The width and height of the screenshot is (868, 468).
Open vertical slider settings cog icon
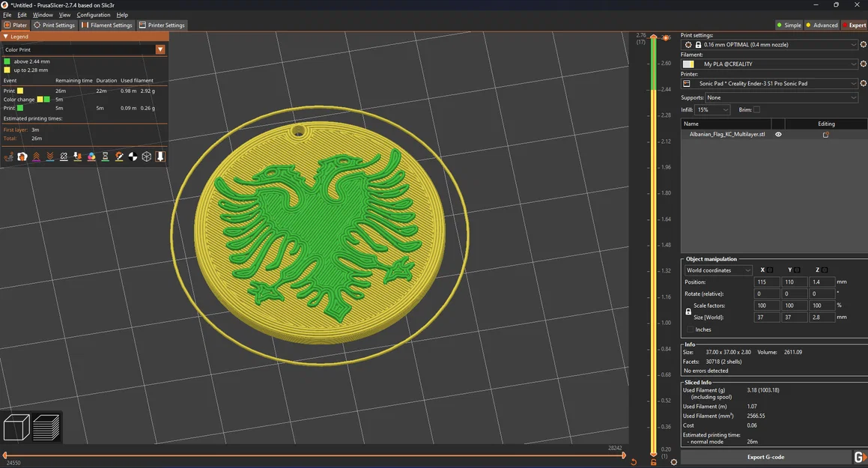pyautogui.click(x=674, y=462)
